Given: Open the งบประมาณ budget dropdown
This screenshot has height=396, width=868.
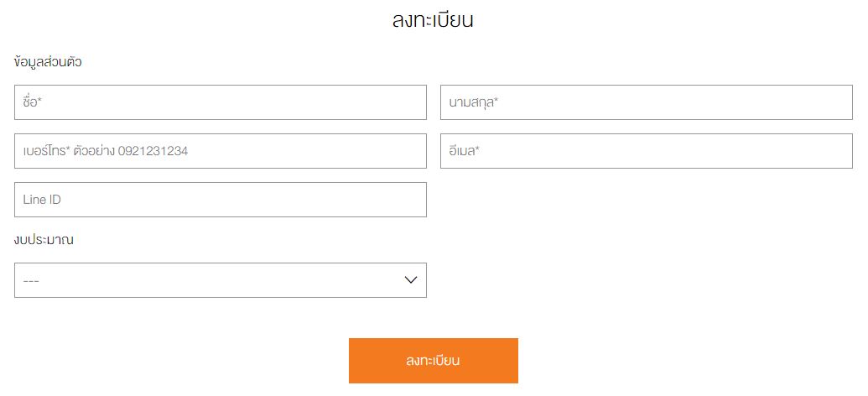Looking at the screenshot, I should tap(220, 280).
